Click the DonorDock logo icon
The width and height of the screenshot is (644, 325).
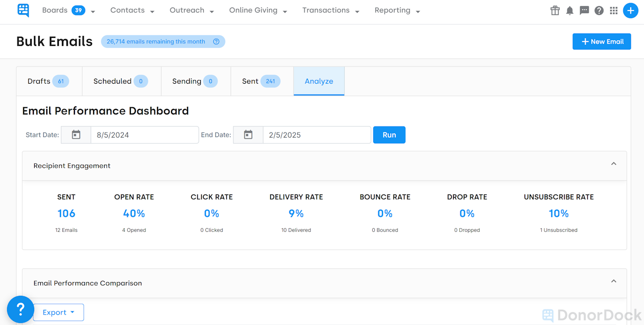pos(23,10)
